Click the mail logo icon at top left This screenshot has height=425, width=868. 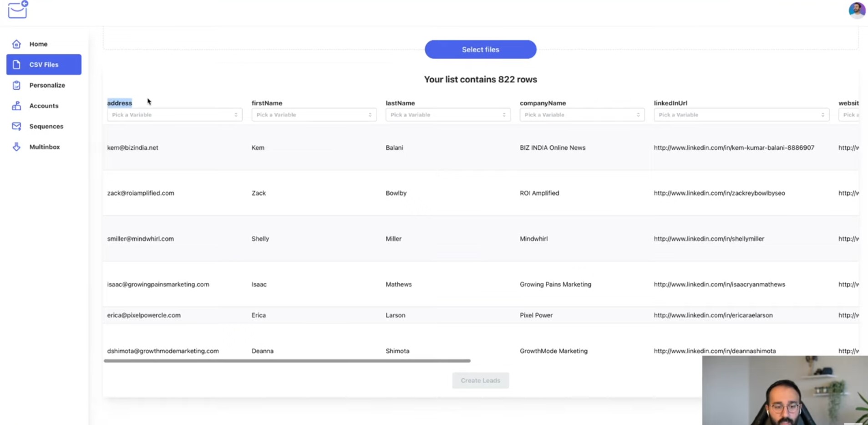pyautogui.click(x=18, y=10)
